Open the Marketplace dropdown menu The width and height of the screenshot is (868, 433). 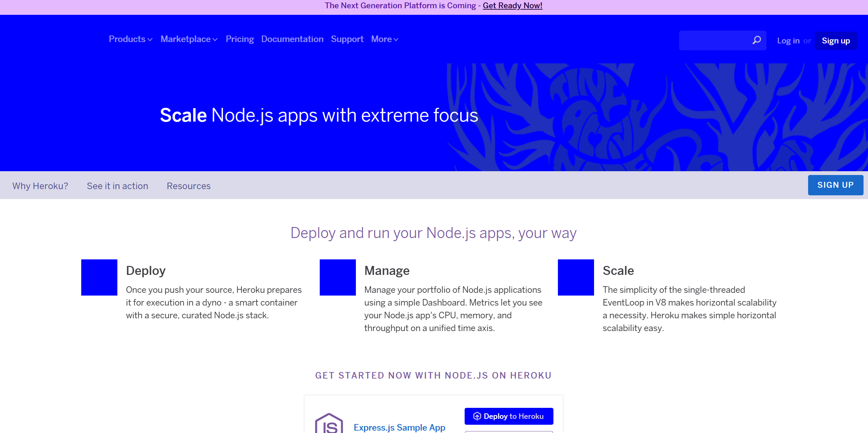click(189, 39)
